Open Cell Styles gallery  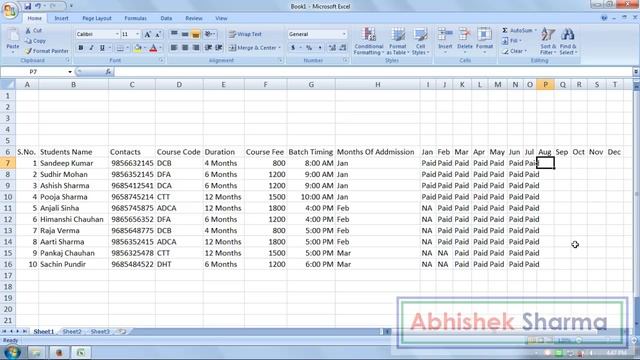(420, 41)
